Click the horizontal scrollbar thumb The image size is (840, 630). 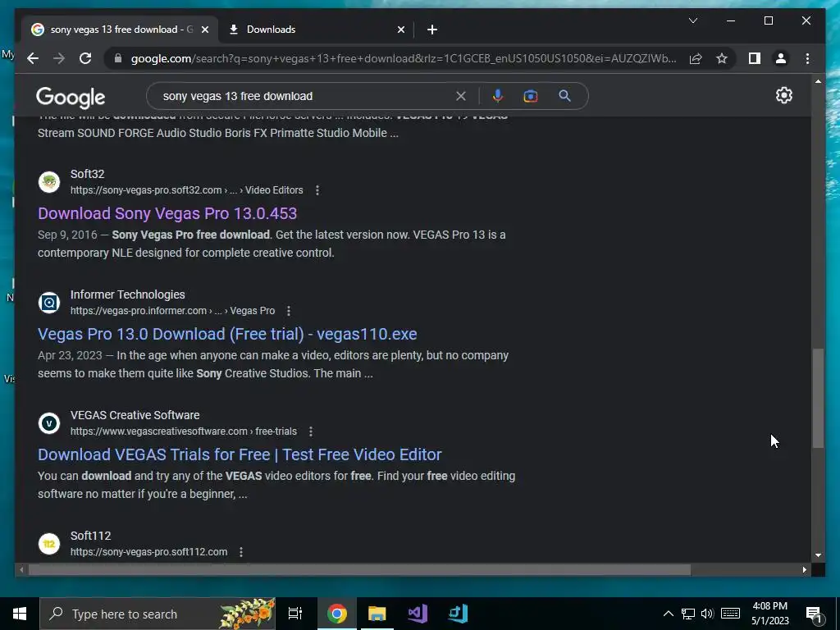pos(359,570)
